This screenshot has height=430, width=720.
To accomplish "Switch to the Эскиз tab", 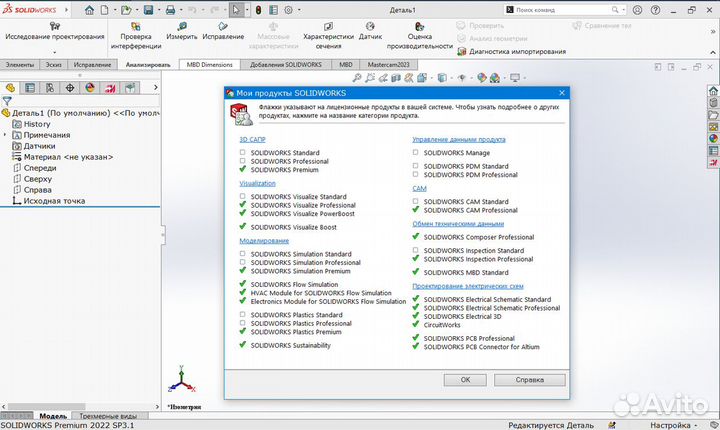I will coord(53,65).
